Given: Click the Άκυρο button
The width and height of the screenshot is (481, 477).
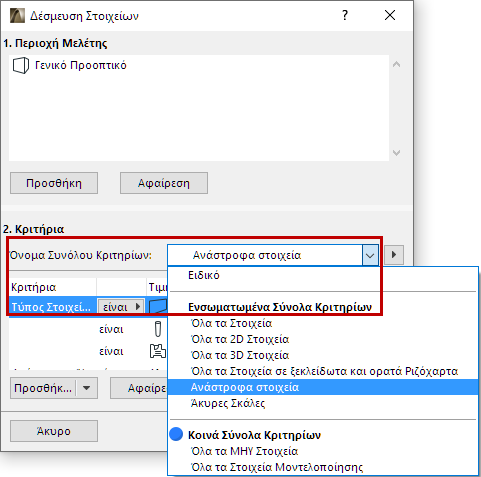Looking at the screenshot, I should click(54, 431).
